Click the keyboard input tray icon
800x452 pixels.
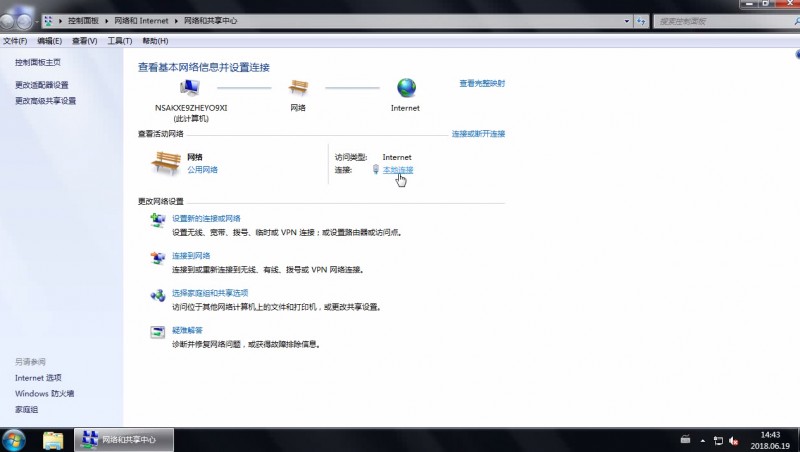point(685,439)
